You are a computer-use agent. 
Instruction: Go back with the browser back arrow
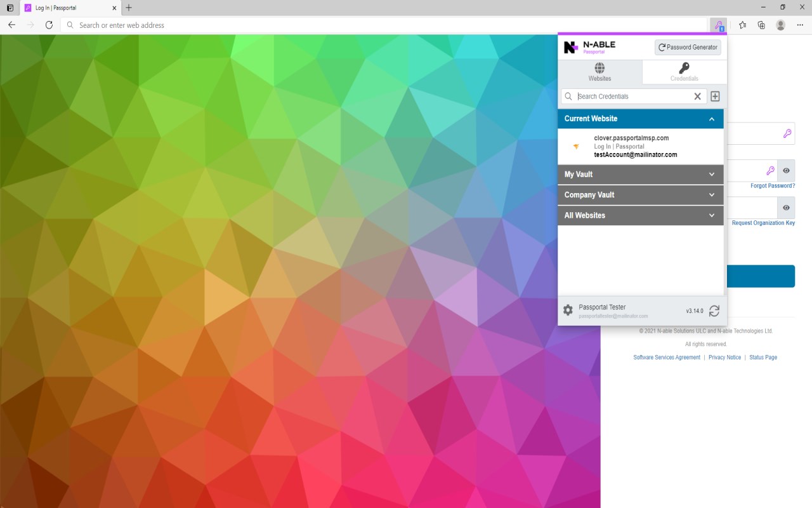click(11, 25)
